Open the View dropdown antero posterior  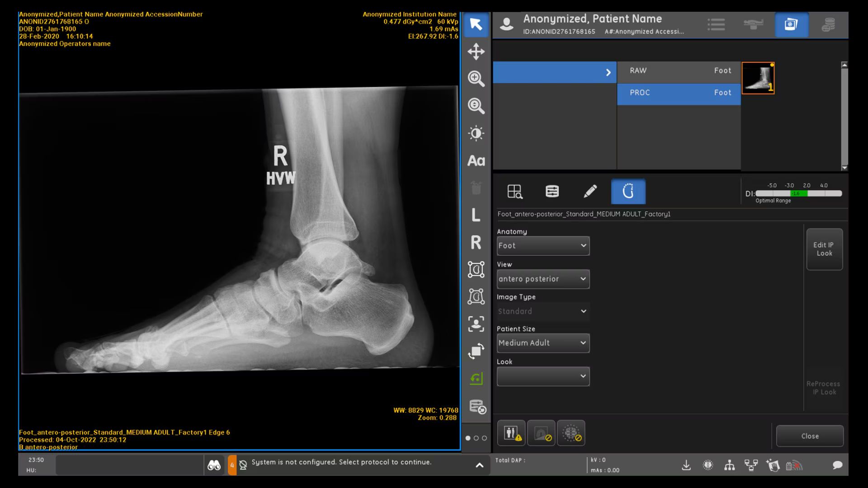[543, 279]
